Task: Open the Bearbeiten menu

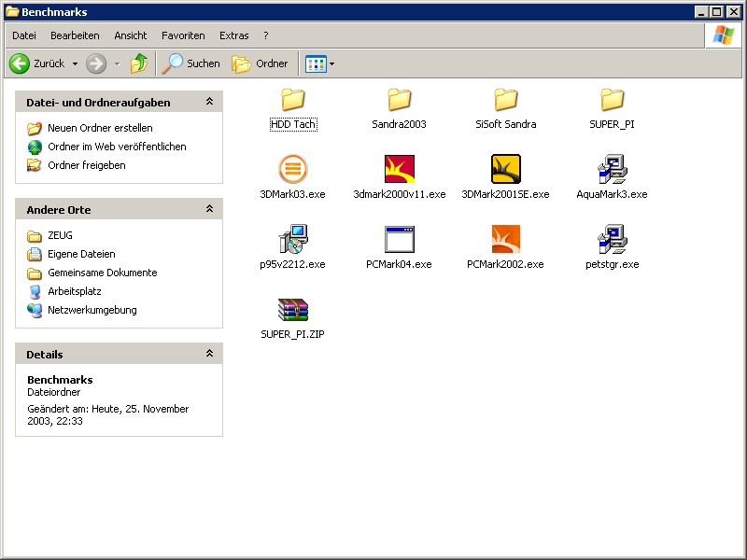Action: click(x=75, y=35)
